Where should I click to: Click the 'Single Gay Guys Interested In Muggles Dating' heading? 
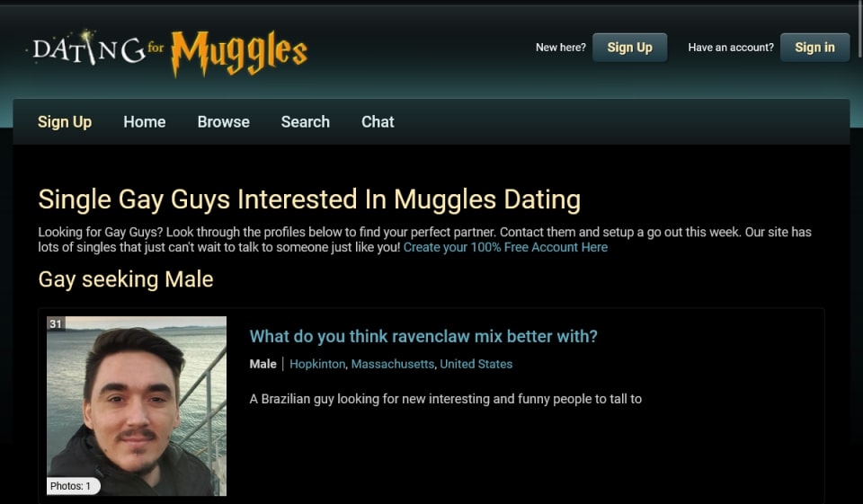[309, 199]
